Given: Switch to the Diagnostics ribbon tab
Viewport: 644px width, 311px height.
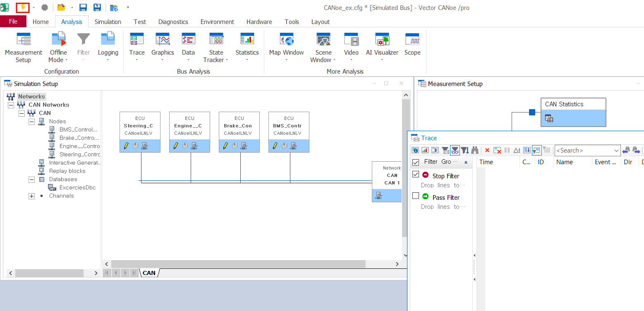Looking at the screenshot, I should coord(173,22).
